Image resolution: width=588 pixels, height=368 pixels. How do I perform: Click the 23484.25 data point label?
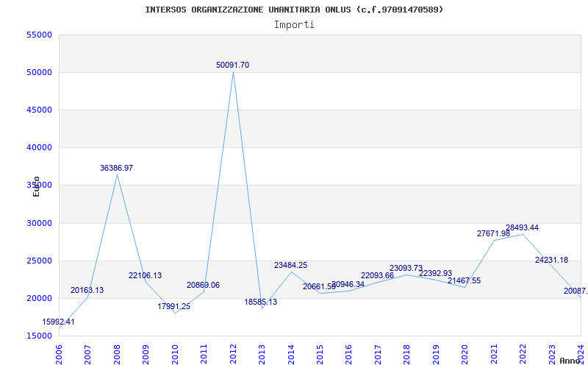pos(290,265)
